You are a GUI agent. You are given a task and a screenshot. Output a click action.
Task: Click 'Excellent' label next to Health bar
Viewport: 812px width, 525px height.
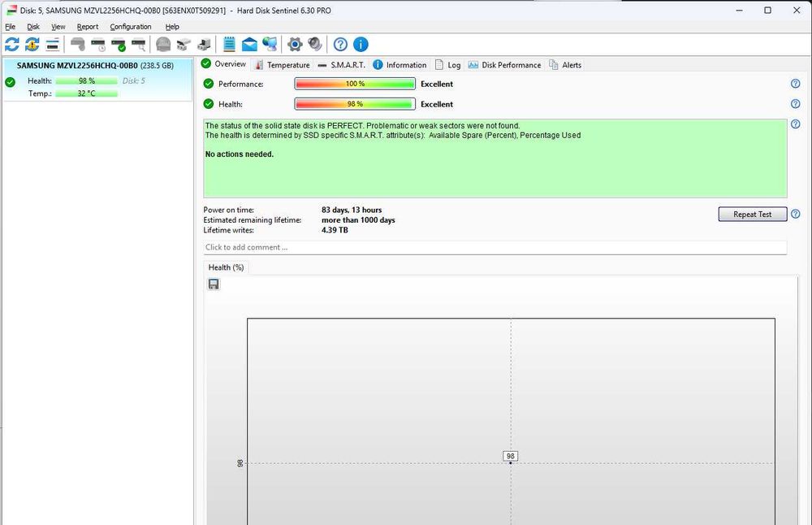437,104
